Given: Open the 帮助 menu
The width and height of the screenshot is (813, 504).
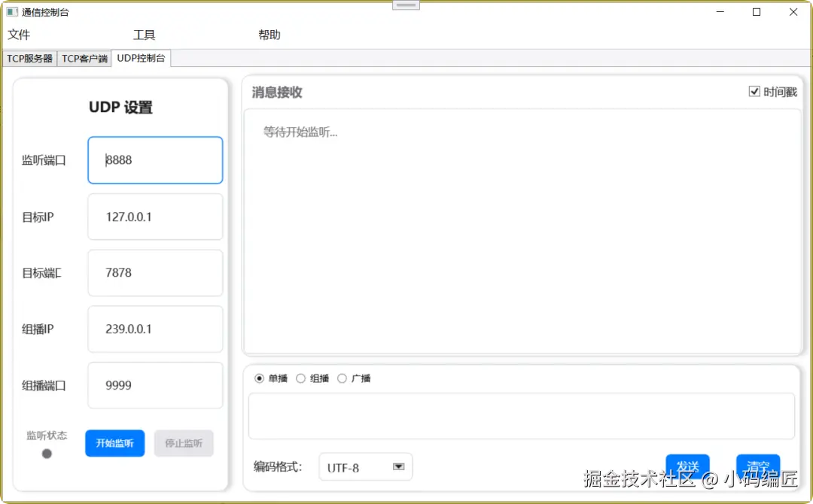Looking at the screenshot, I should pyautogui.click(x=269, y=35).
